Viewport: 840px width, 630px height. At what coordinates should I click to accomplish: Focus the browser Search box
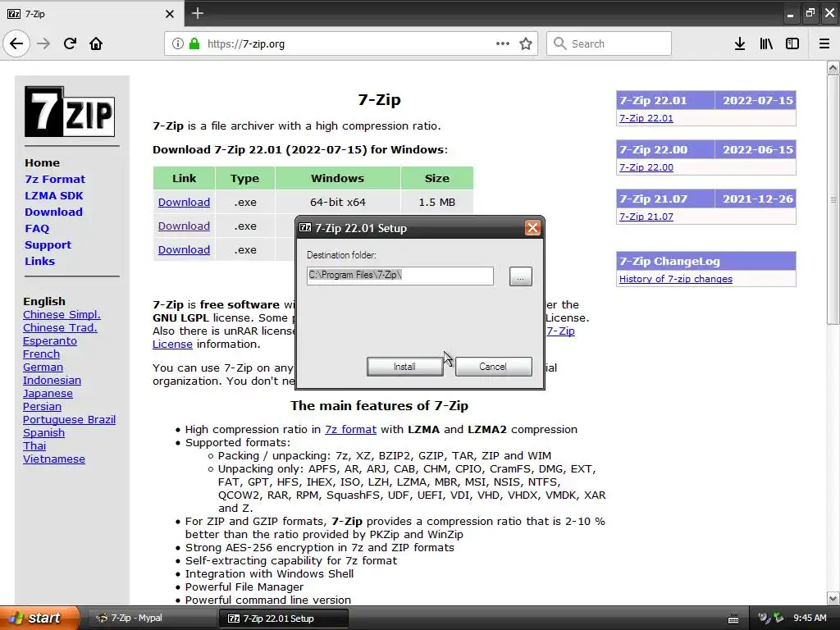(609, 43)
